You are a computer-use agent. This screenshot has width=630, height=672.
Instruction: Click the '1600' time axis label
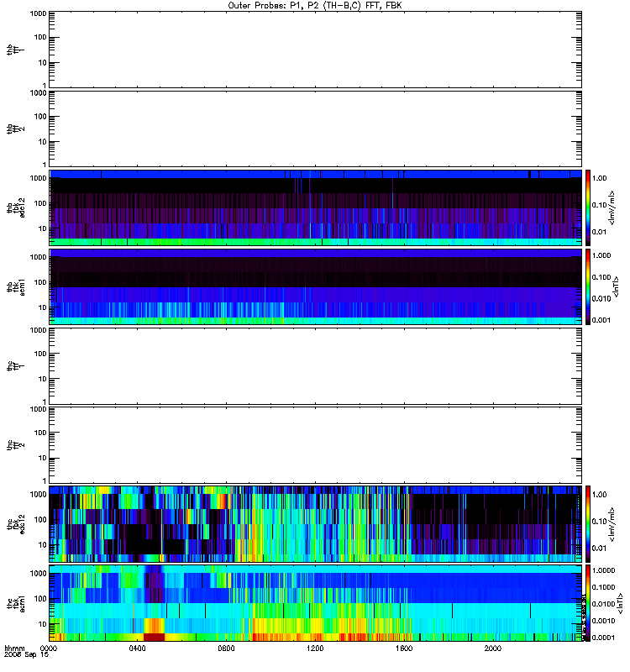[404, 648]
